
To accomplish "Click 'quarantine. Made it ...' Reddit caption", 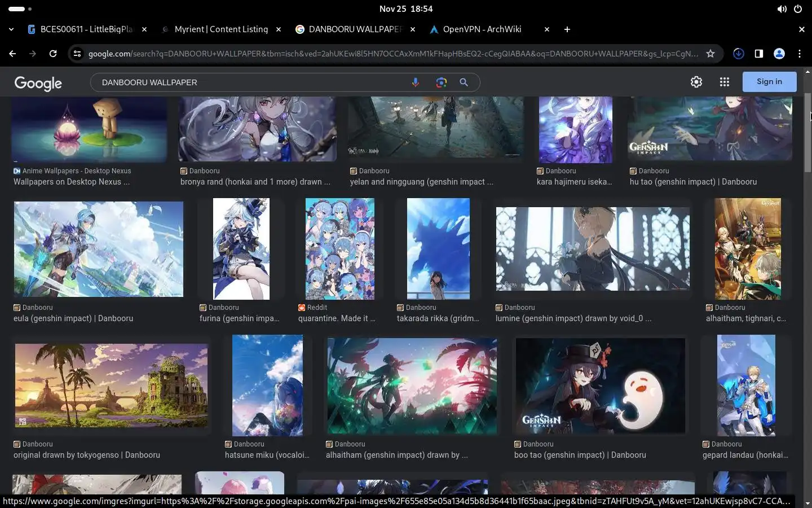I will click(337, 318).
